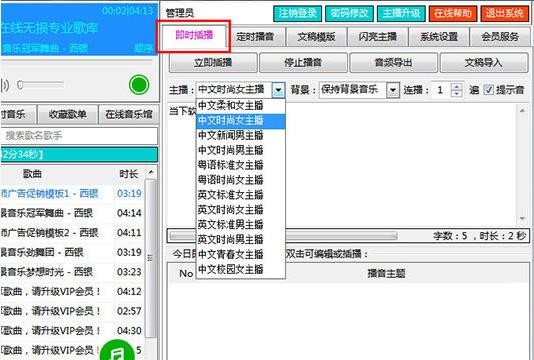Image resolution: width=534 pixels, height=360 pixels.
Task: Go to the 会员服务 tab
Action: [x=500, y=37]
